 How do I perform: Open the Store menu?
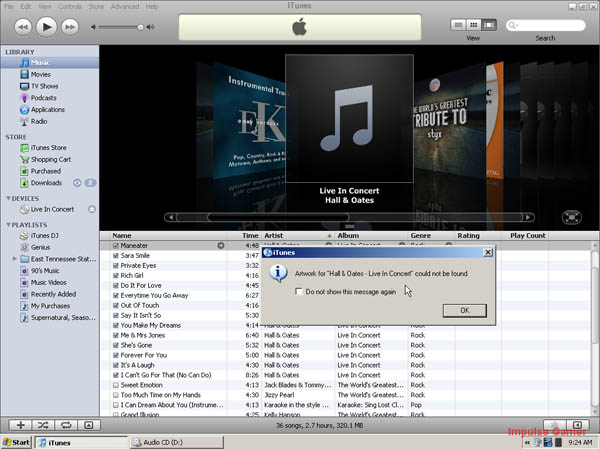click(96, 7)
